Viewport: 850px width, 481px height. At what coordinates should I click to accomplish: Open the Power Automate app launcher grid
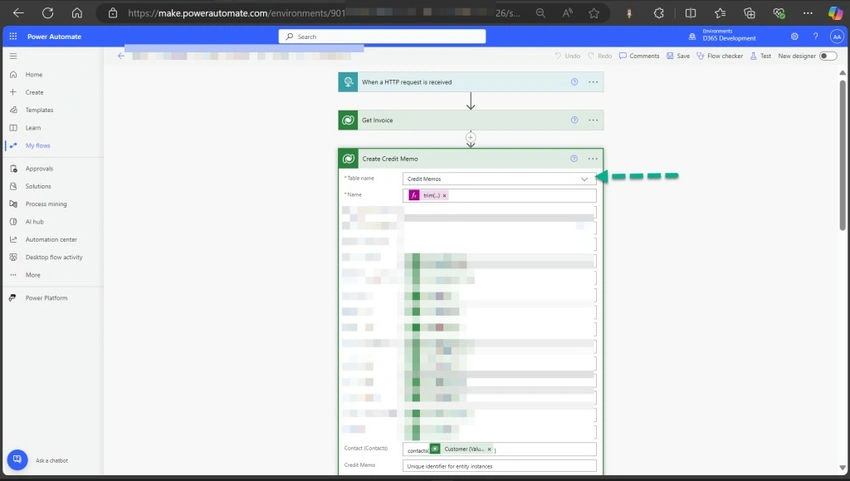(x=13, y=36)
